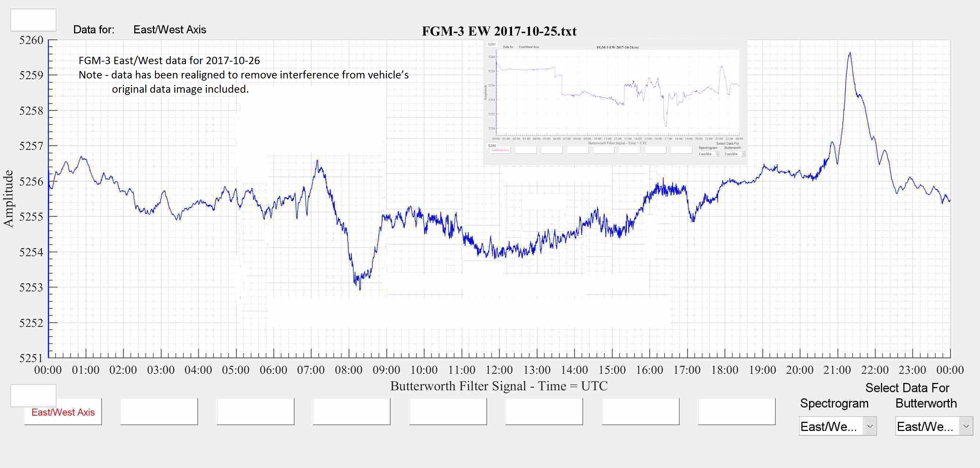Click the 12:00 time axis label
The image size is (980, 468).
pos(499,370)
